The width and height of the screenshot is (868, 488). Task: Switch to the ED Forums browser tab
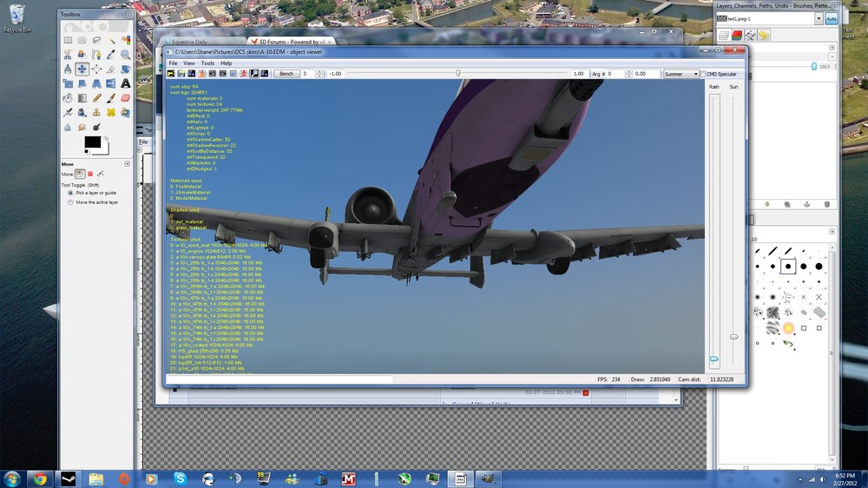(x=291, y=42)
